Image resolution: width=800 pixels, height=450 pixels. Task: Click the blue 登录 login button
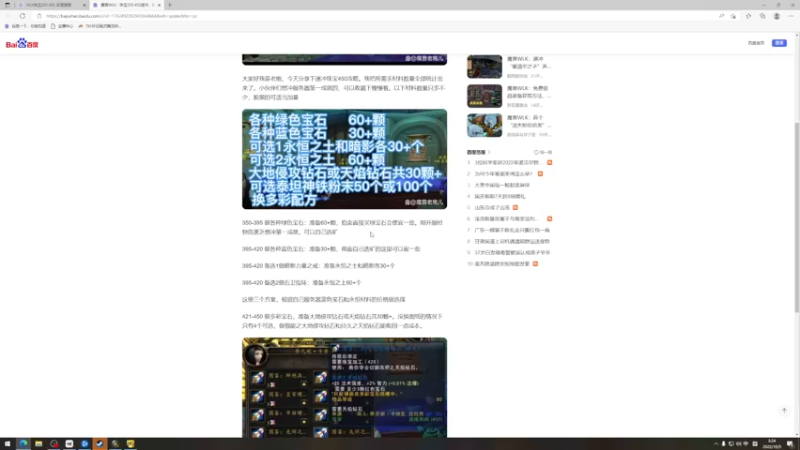779,43
